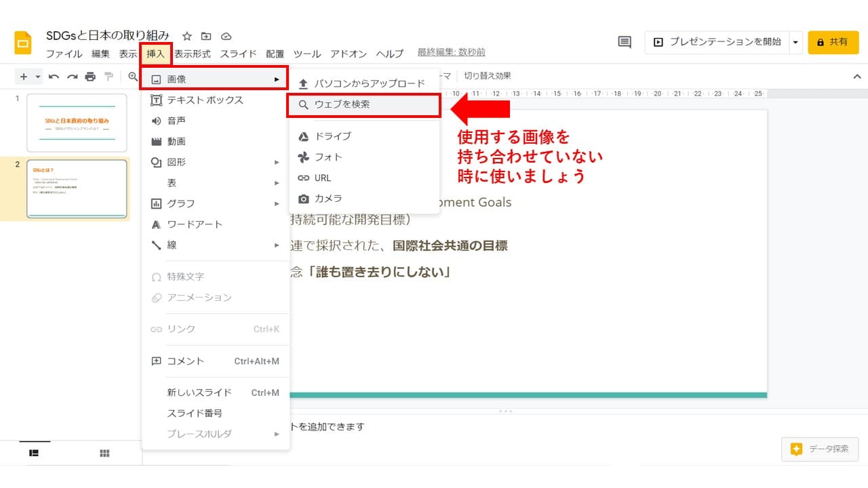The height and width of the screenshot is (488, 868).
Task: Select テキスト ボックス in the insert menu
Action: click(205, 100)
